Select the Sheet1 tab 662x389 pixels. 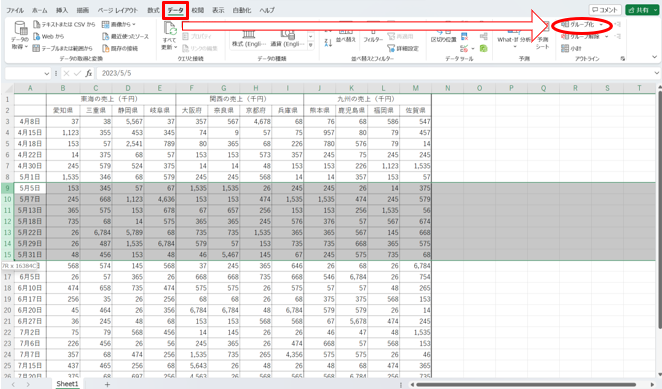pos(68,384)
